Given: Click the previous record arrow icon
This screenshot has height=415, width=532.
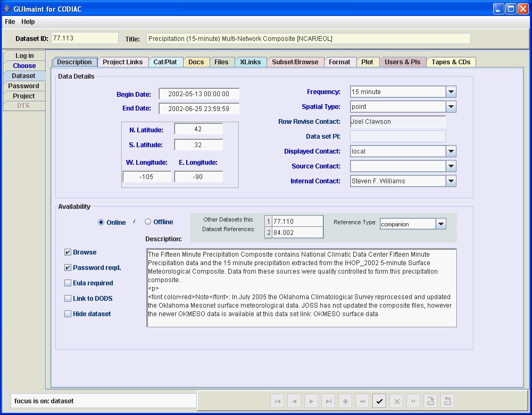Looking at the screenshot, I should 294,402.
